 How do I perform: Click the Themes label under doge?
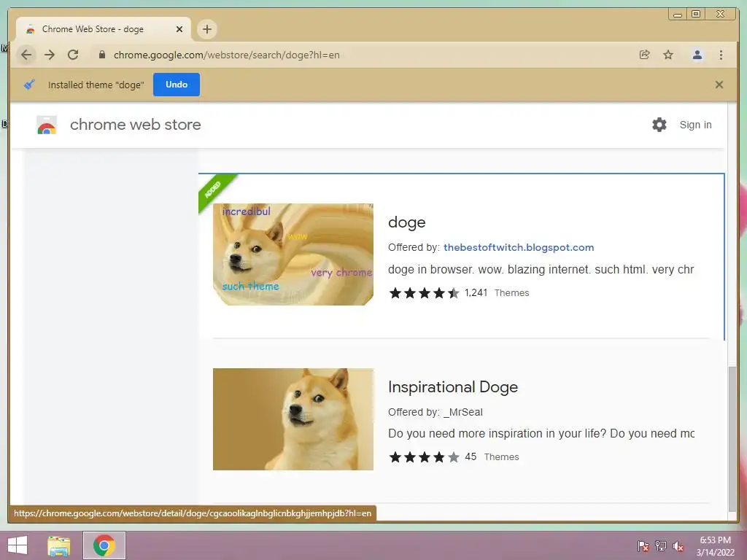pos(511,293)
